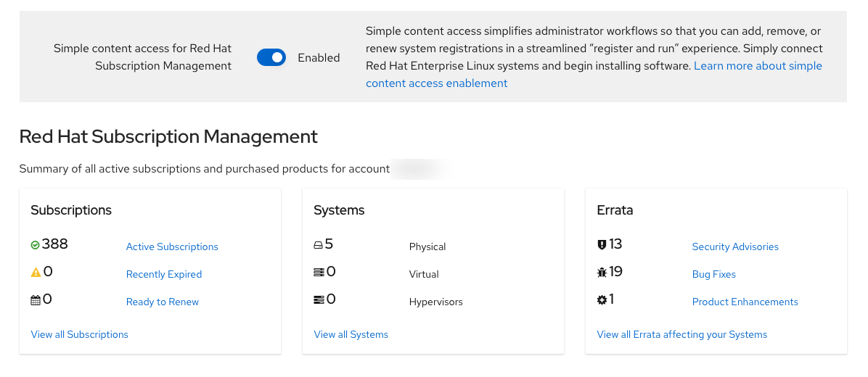The width and height of the screenshot is (868, 377).
Task: Click the Security Advisories shield icon
Action: tap(602, 246)
